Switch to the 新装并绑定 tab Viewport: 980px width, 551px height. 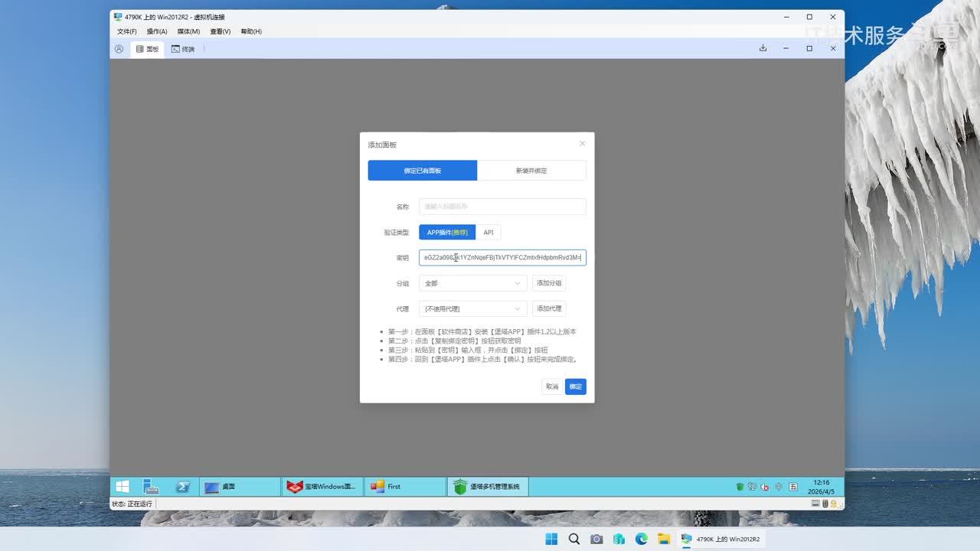tap(531, 171)
